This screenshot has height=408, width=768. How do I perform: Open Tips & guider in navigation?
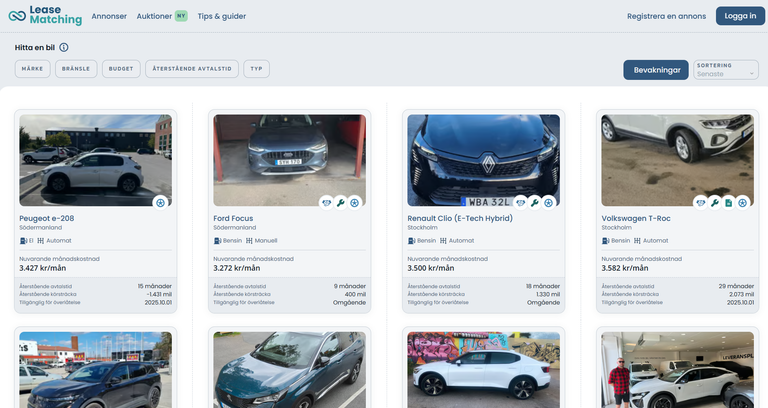tap(221, 16)
